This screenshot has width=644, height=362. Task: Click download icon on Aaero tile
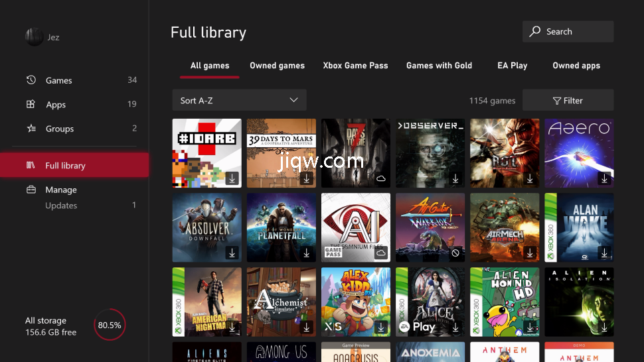pyautogui.click(x=604, y=178)
